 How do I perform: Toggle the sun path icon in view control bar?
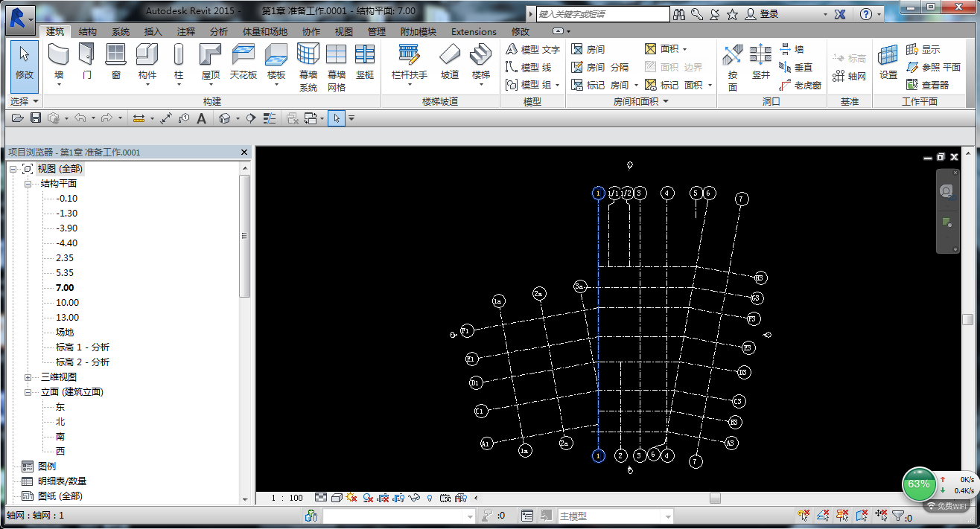[x=351, y=498]
